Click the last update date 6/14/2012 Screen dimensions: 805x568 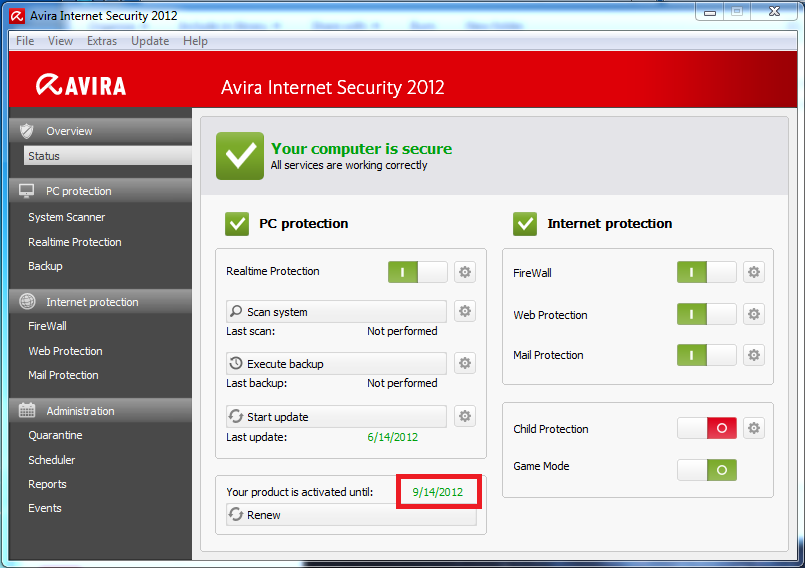392,437
